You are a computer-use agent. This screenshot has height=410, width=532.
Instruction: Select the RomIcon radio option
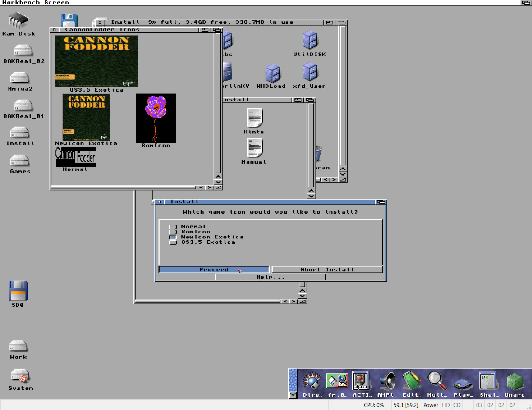point(173,232)
